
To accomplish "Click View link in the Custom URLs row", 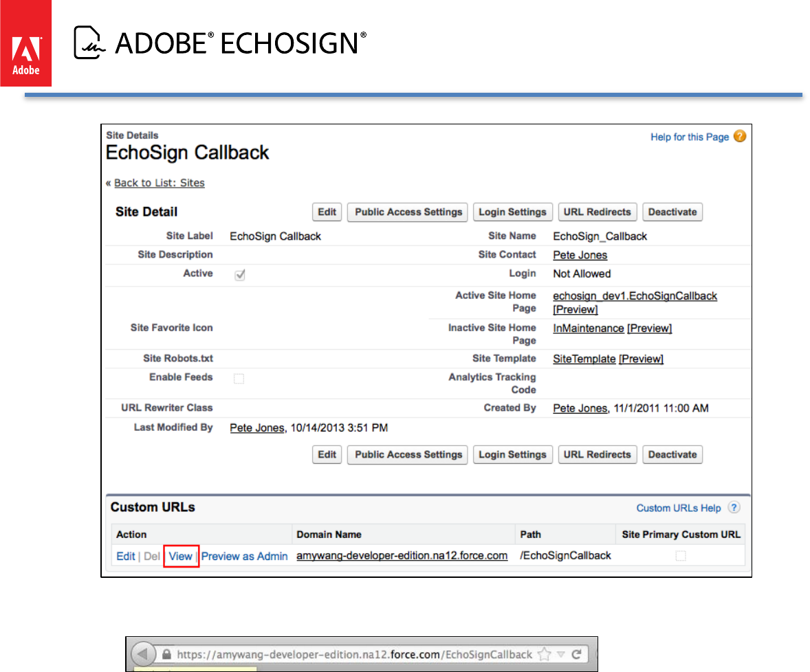I will [180, 557].
